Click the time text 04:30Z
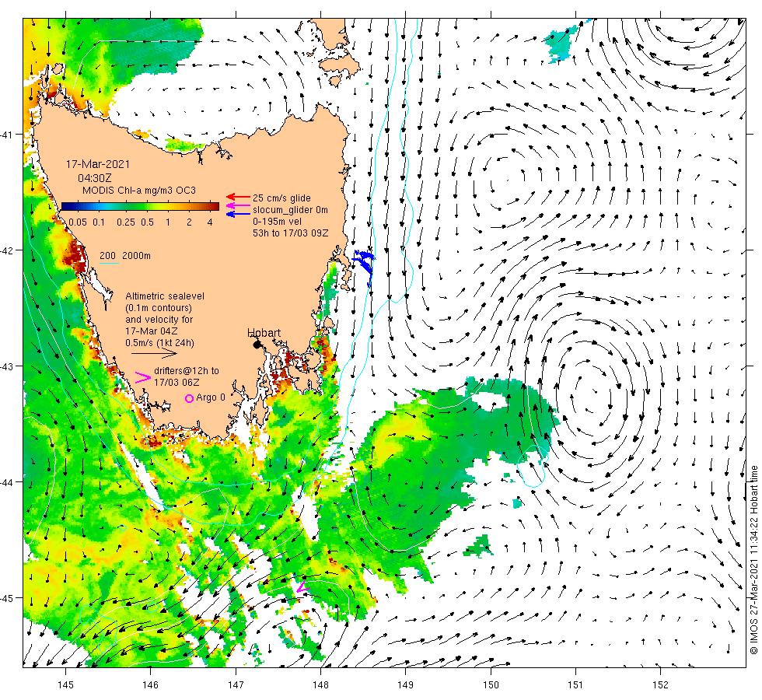This screenshot has height=700, width=762. [95, 178]
